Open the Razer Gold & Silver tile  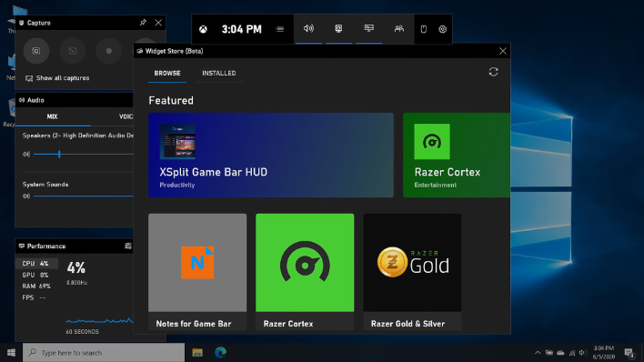[x=412, y=272]
